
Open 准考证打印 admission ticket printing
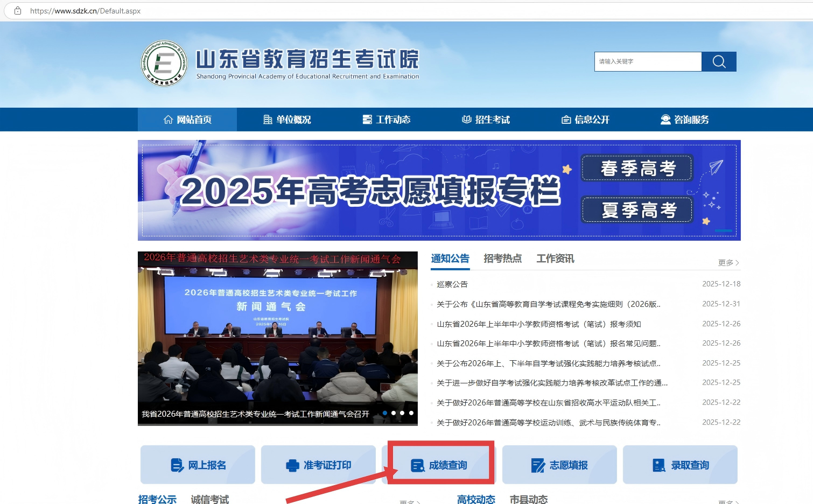tap(318, 465)
